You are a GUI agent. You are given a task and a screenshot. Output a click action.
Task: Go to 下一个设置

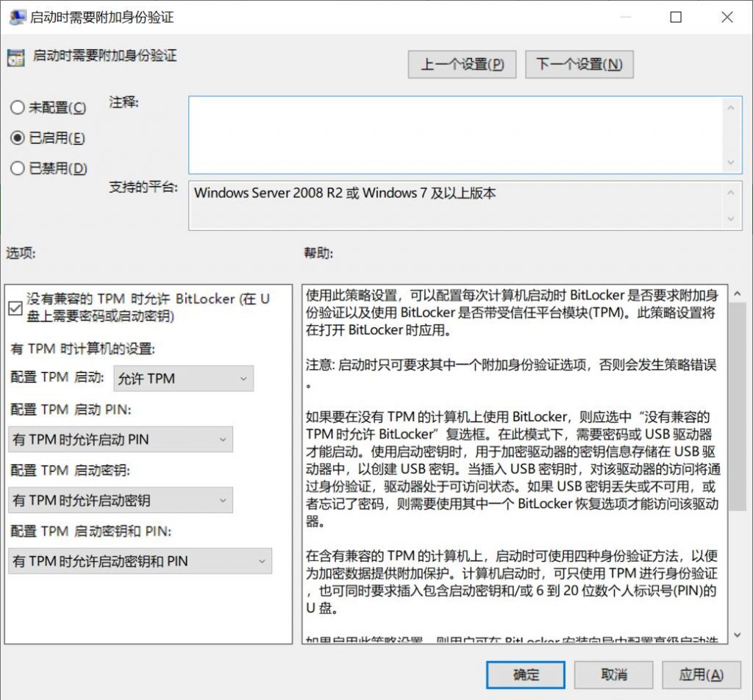[579, 65]
